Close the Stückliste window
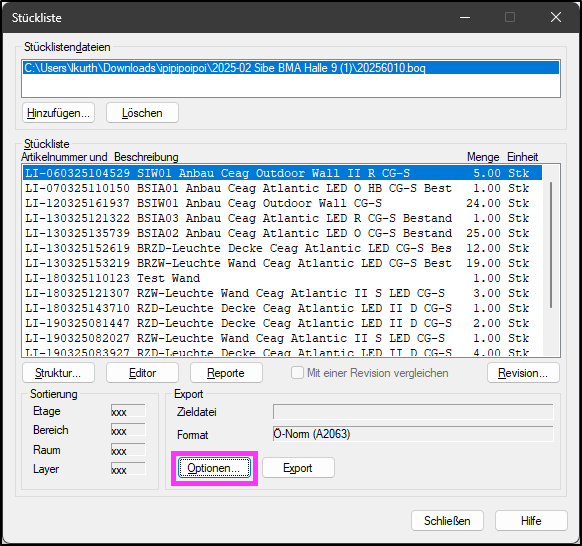The width and height of the screenshot is (582, 546). [x=556, y=17]
